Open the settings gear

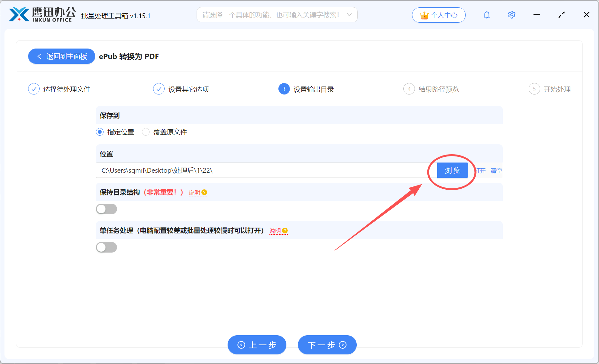[512, 15]
